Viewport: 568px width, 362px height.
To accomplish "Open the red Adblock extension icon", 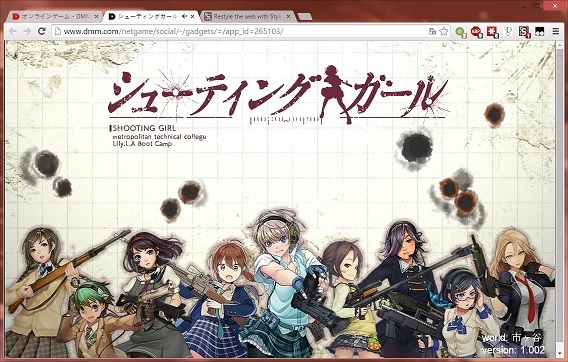I will [x=476, y=32].
